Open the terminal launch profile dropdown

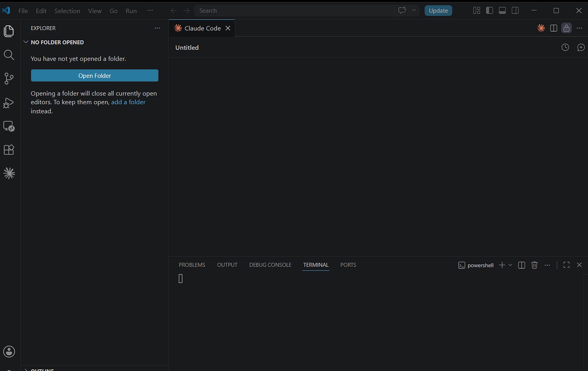[510, 265]
